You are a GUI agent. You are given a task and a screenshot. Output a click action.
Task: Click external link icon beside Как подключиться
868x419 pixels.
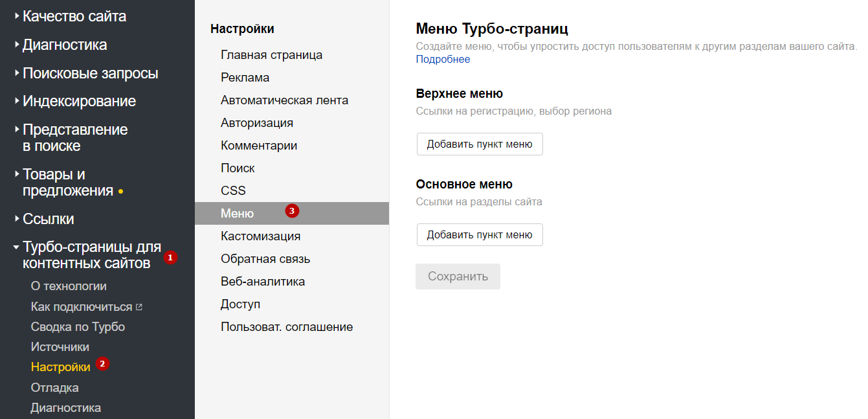pyautogui.click(x=139, y=307)
